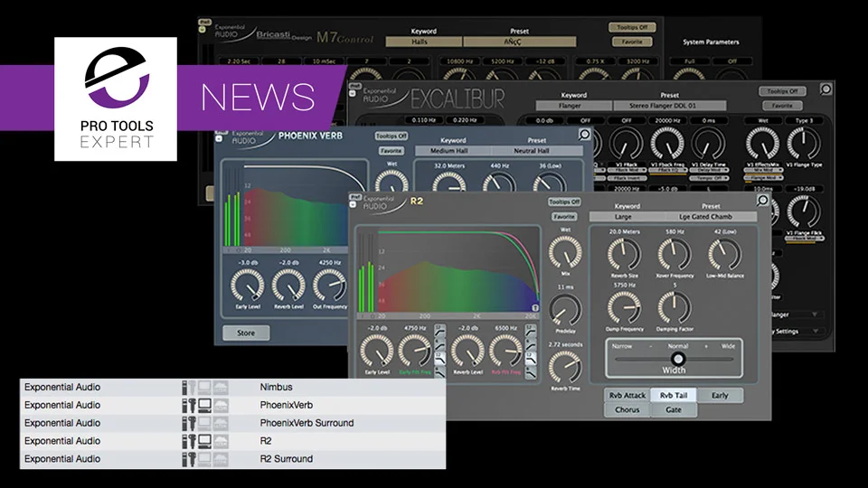Toggle Favorite in the Excalibur window
This screenshot has width=868, height=488.
tap(782, 105)
